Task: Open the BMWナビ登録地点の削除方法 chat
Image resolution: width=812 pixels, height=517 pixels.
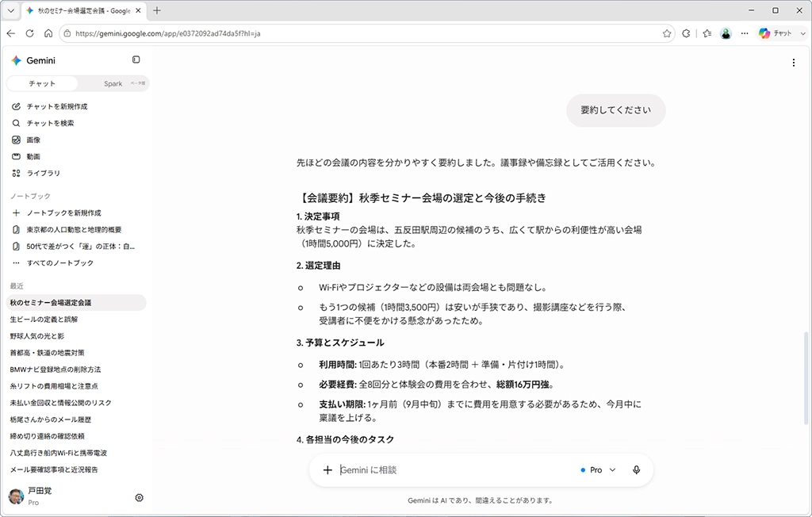Action: 56,370
